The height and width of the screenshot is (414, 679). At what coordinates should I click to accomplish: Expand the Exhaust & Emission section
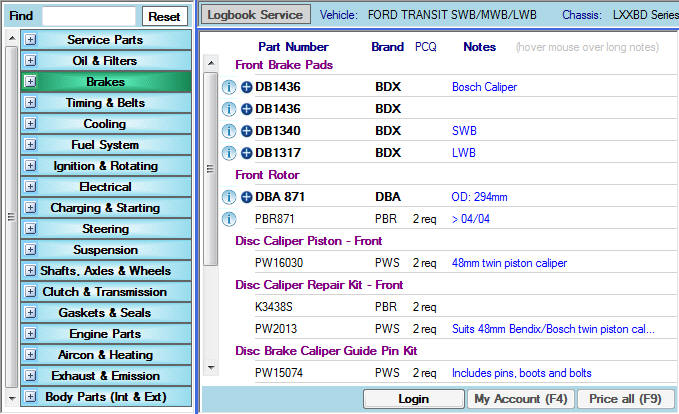(x=30, y=376)
